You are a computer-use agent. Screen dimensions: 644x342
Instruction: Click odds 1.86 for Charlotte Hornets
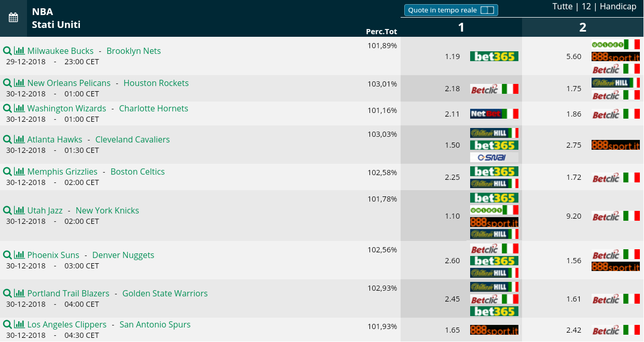click(574, 114)
